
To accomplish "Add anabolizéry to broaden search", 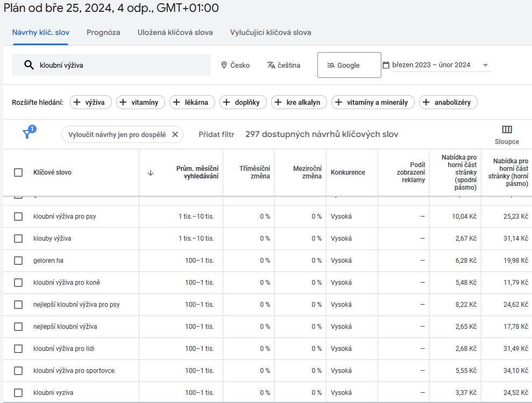I will [x=448, y=102].
